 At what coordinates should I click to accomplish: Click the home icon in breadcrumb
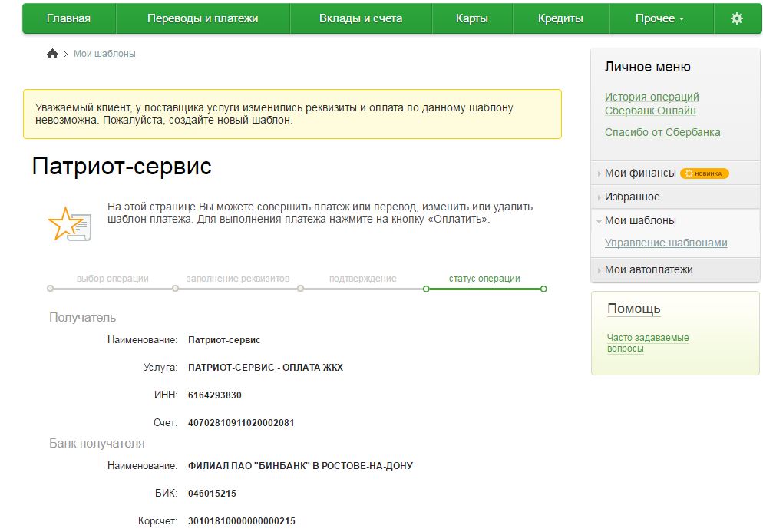(x=52, y=54)
